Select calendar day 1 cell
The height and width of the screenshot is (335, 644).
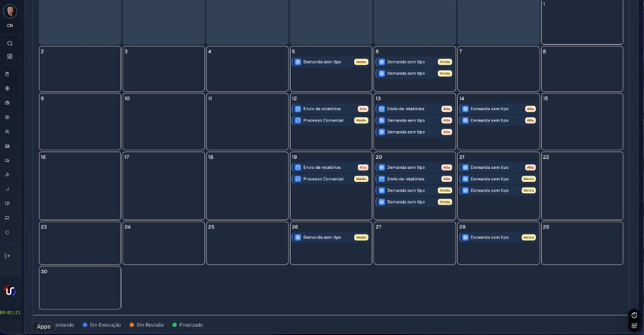(x=582, y=22)
